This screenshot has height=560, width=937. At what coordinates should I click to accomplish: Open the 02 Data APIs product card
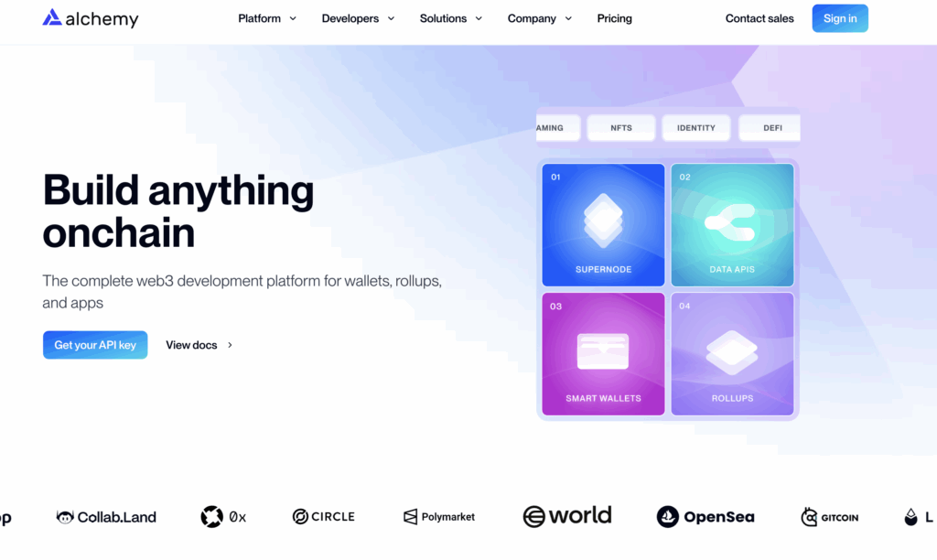click(x=732, y=225)
